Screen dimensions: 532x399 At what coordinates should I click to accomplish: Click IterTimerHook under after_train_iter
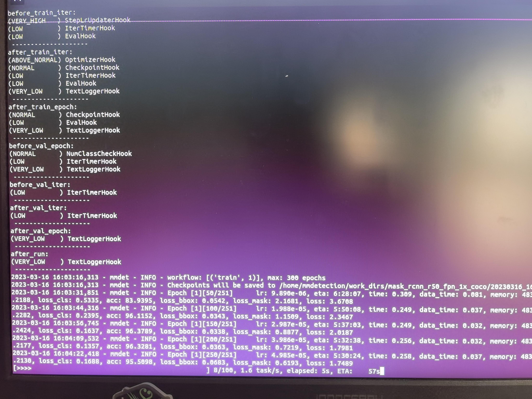(91, 75)
